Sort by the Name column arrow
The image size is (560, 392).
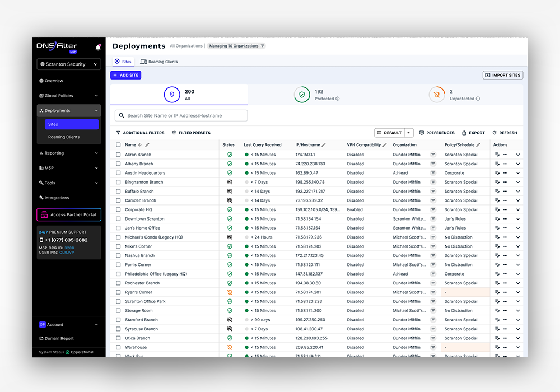coord(139,145)
